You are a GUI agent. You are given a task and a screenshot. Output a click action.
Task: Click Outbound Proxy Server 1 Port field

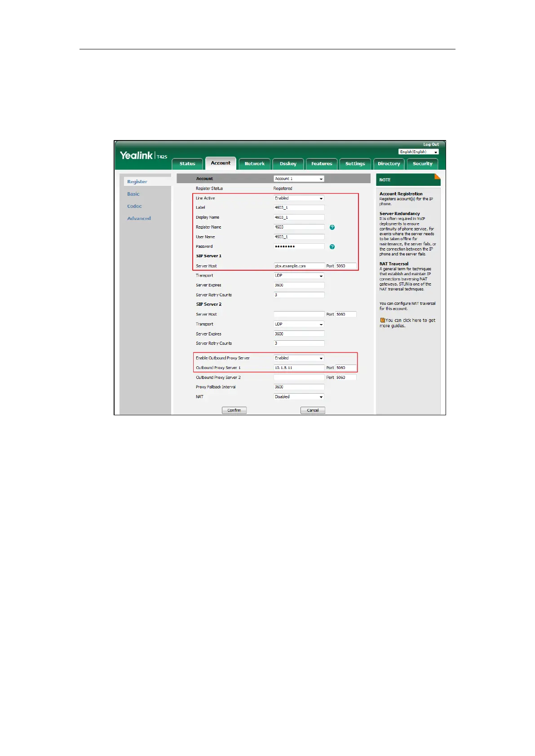tap(346, 368)
